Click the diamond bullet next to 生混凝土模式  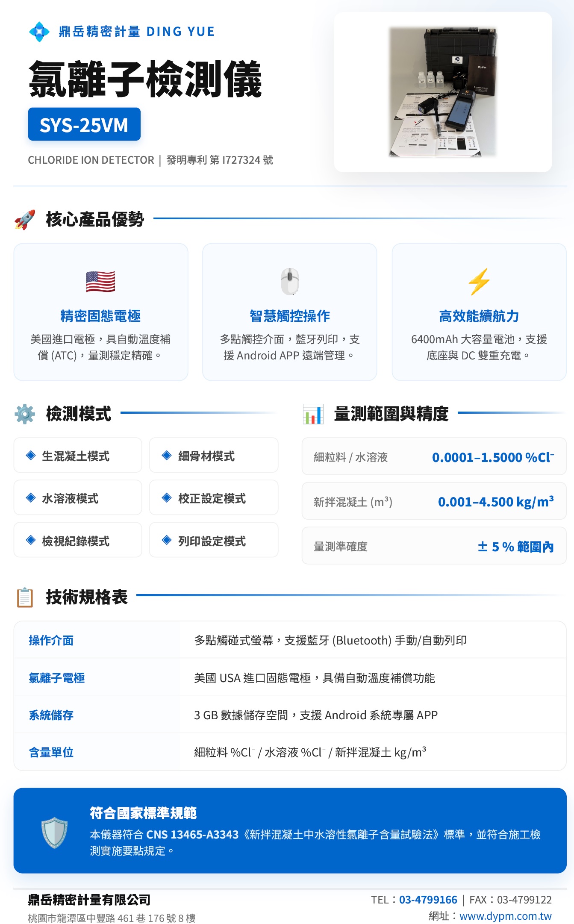(x=31, y=455)
